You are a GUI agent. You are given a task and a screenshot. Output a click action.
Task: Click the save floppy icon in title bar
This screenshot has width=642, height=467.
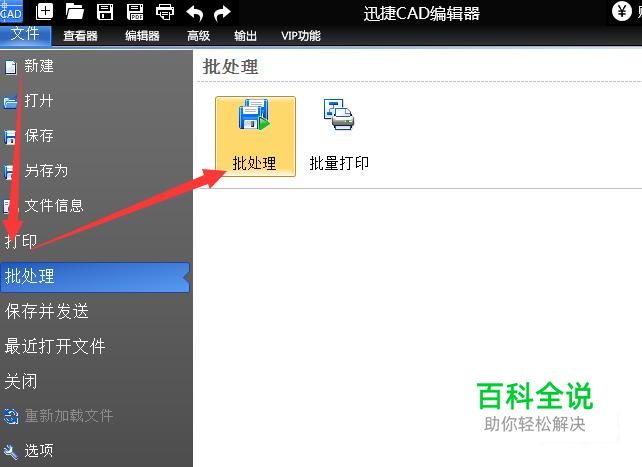[x=105, y=11]
